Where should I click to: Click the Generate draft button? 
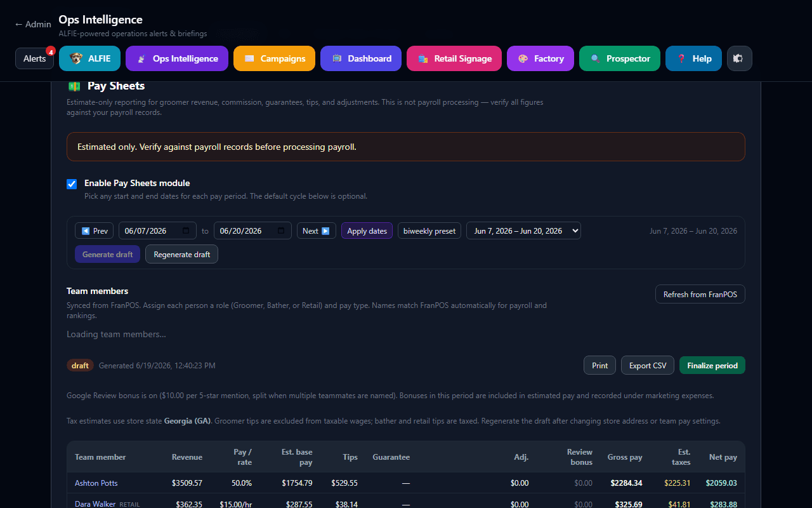click(x=108, y=254)
